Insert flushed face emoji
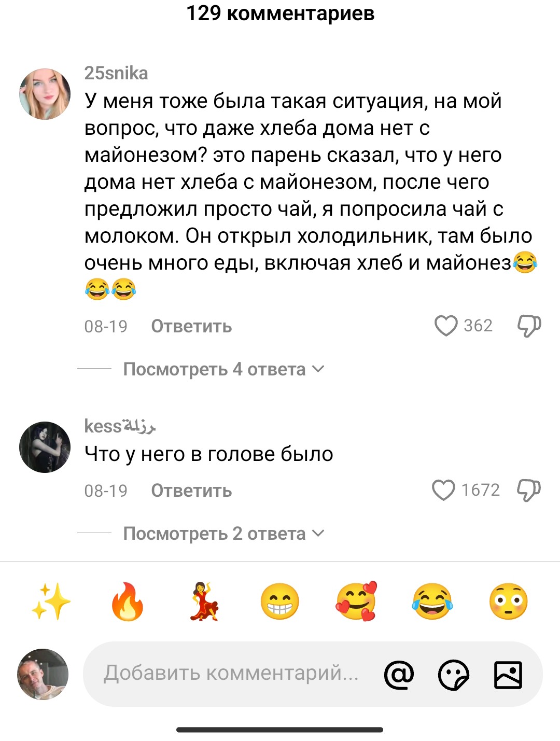The width and height of the screenshot is (560, 741). (x=509, y=602)
